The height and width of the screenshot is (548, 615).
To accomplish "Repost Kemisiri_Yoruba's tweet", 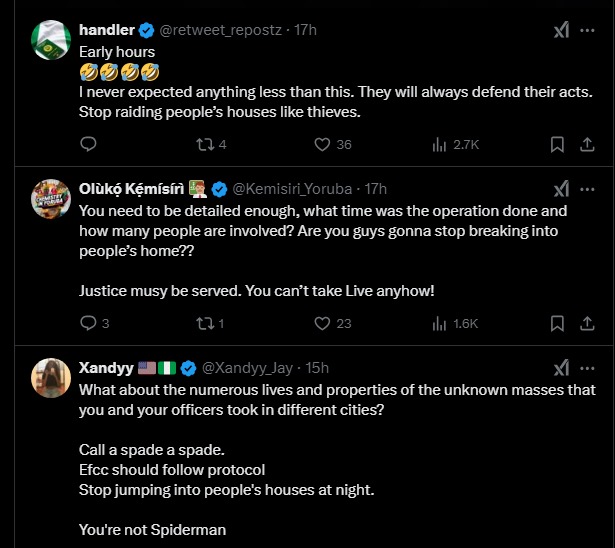I will point(203,323).
